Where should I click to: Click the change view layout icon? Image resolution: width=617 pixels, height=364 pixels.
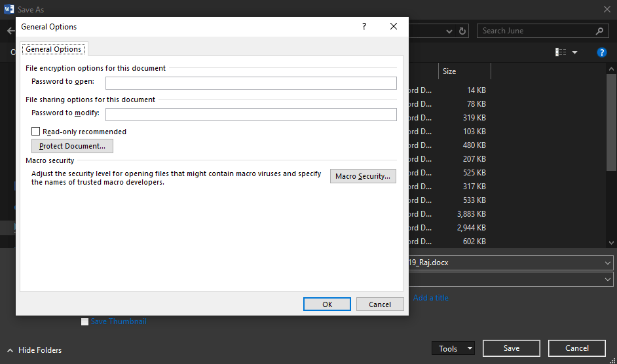point(561,52)
